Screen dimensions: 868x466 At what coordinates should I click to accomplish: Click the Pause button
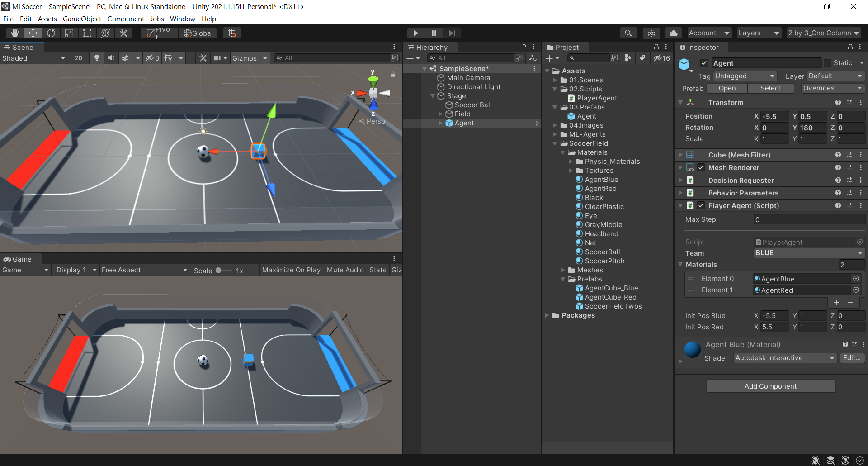[x=434, y=33]
